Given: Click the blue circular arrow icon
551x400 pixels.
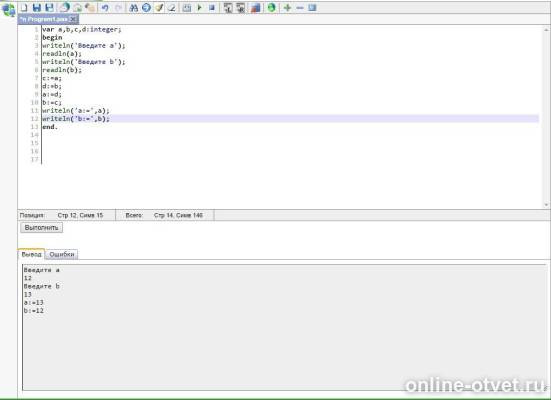Looking at the screenshot, I should 146,7.
